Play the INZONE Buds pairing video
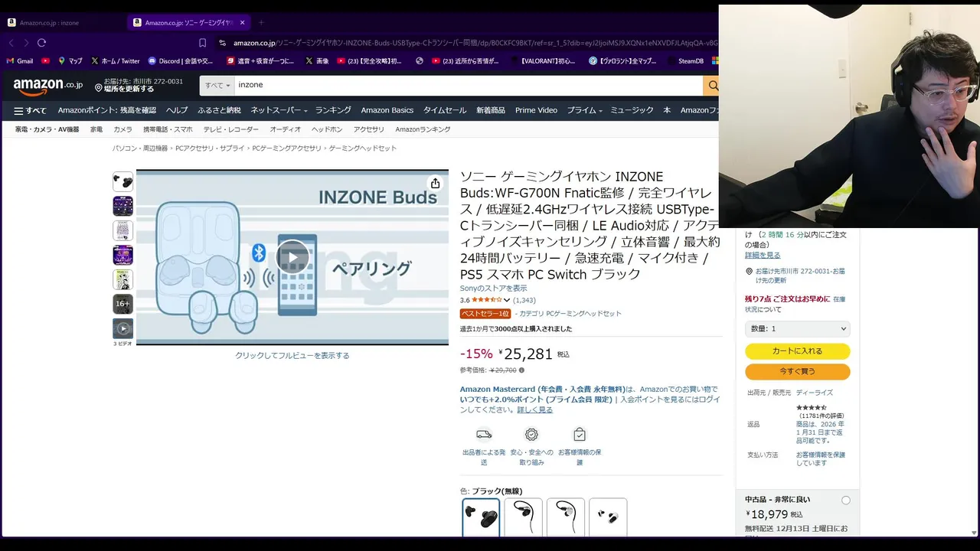Viewport: 980px width, 551px height. point(292,257)
